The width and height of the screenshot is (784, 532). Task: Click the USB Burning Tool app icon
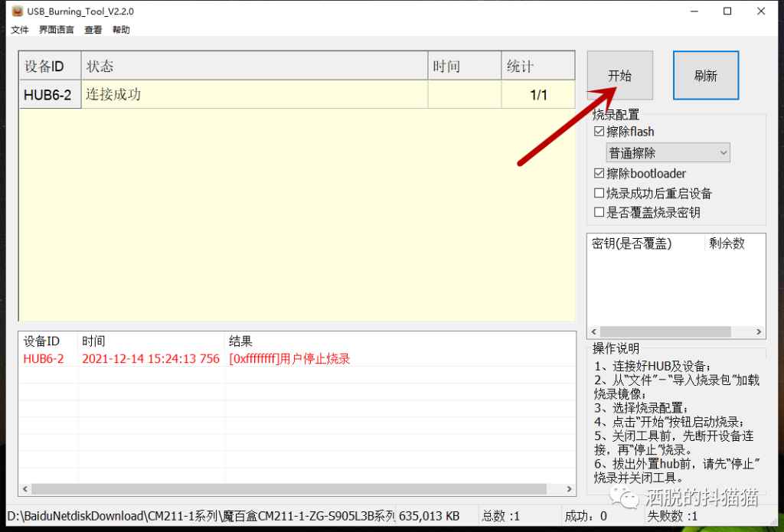[17, 11]
